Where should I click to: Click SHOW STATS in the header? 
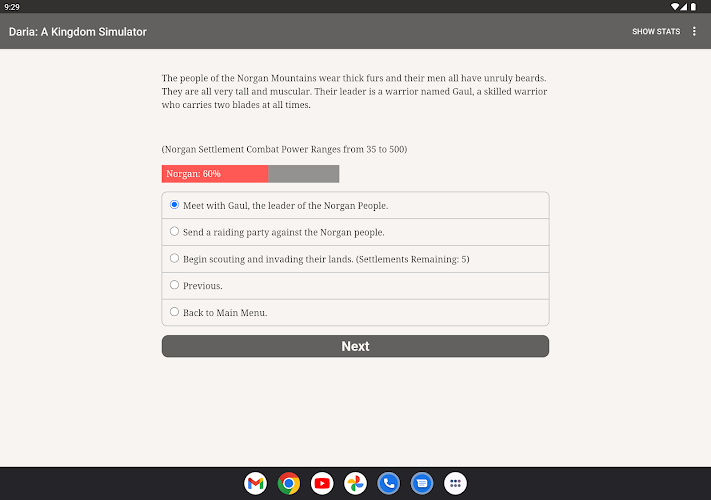(x=656, y=31)
